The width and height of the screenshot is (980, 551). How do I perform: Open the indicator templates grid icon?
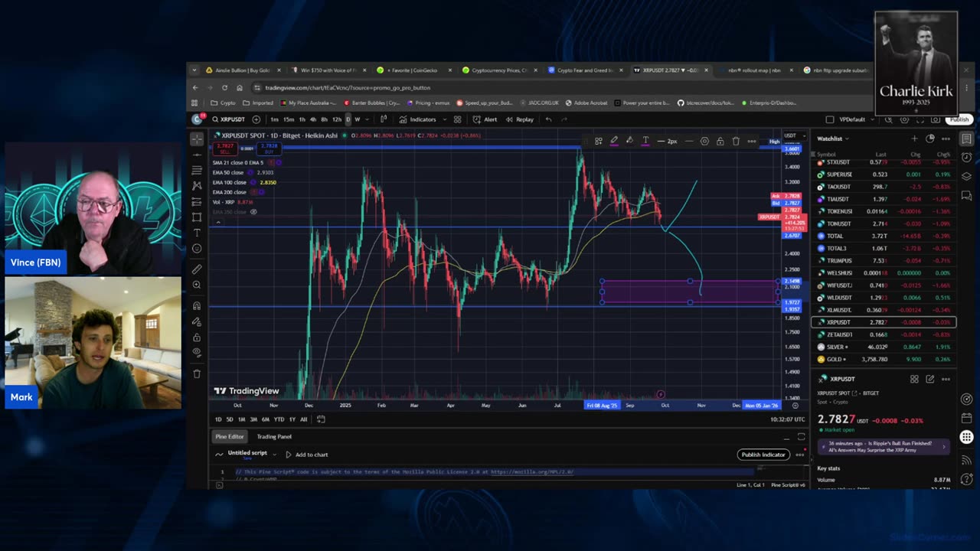tap(457, 119)
